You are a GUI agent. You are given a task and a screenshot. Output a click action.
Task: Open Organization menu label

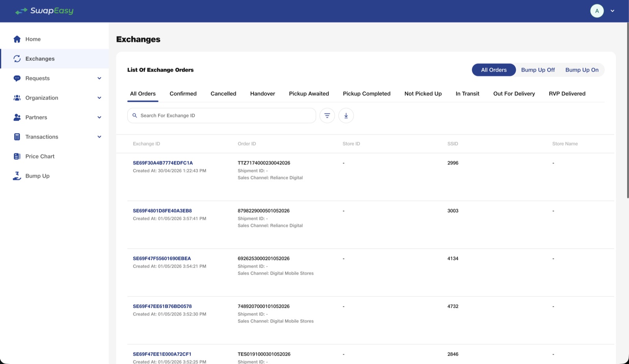42,98
